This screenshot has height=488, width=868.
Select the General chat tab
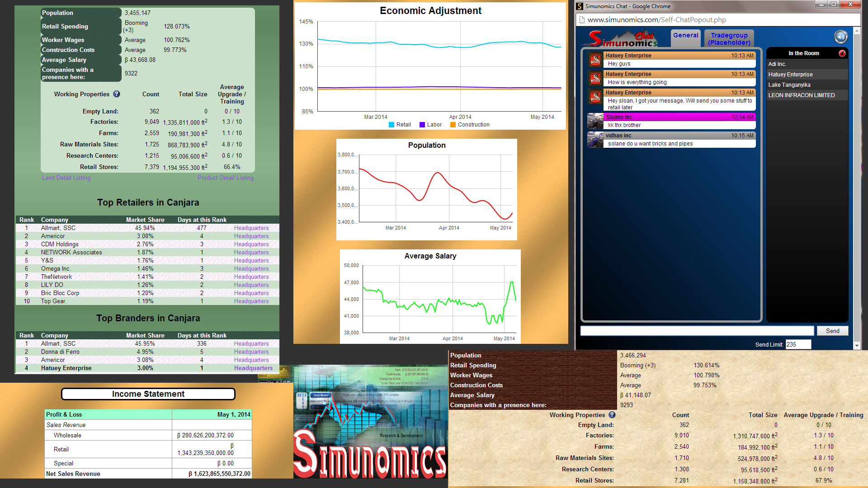coord(686,35)
